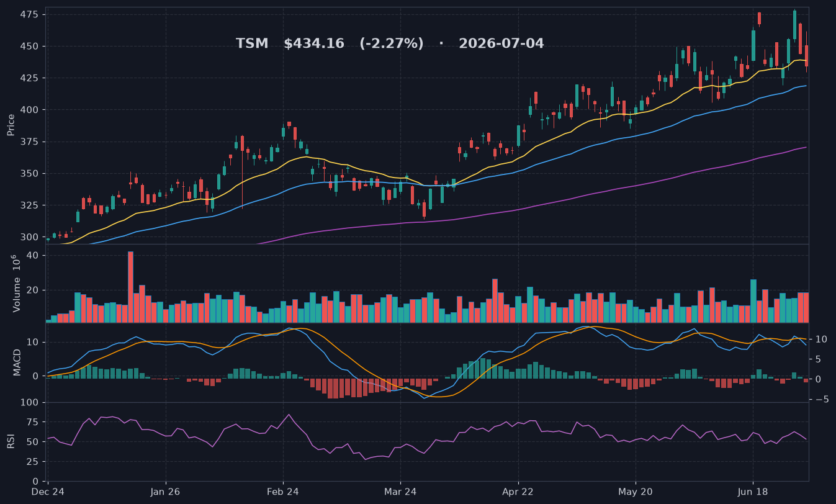The image size is (836, 504).
Task: Click the tall green volume bar near Jun 18
Action: tap(753, 301)
